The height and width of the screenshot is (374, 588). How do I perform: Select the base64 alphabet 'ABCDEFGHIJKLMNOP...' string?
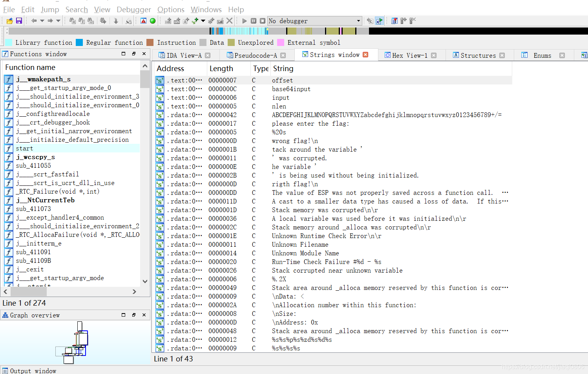click(x=333, y=115)
